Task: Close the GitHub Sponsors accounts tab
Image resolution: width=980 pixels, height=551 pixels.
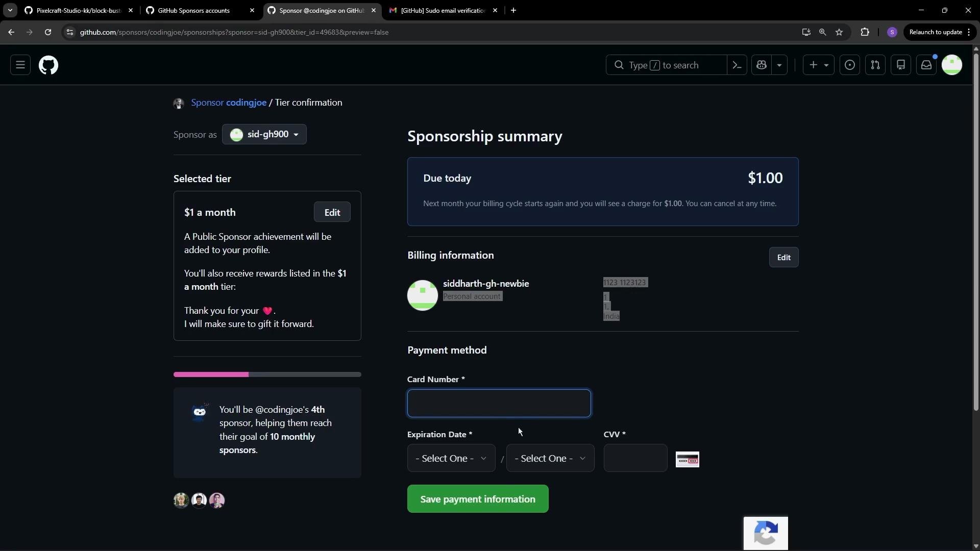Action: click(x=252, y=10)
